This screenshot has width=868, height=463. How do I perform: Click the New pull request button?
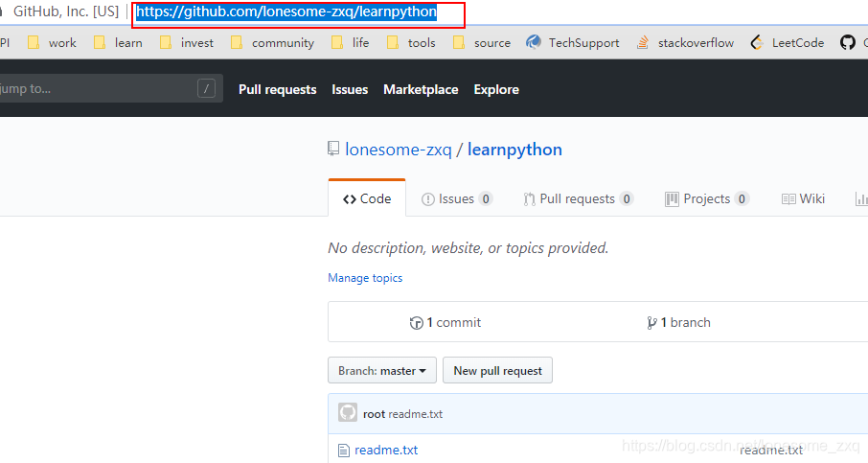(497, 370)
